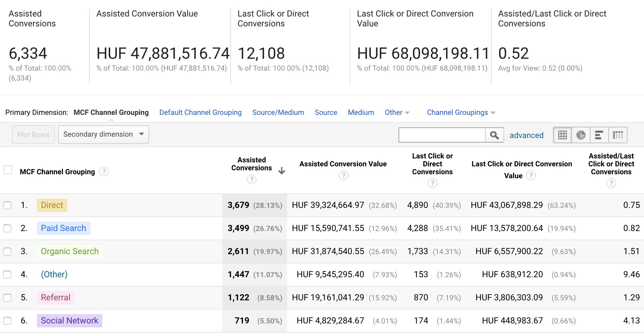Switch to Default Channel Grouping dimension
This screenshot has height=334, width=644.
(x=201, y=113)
